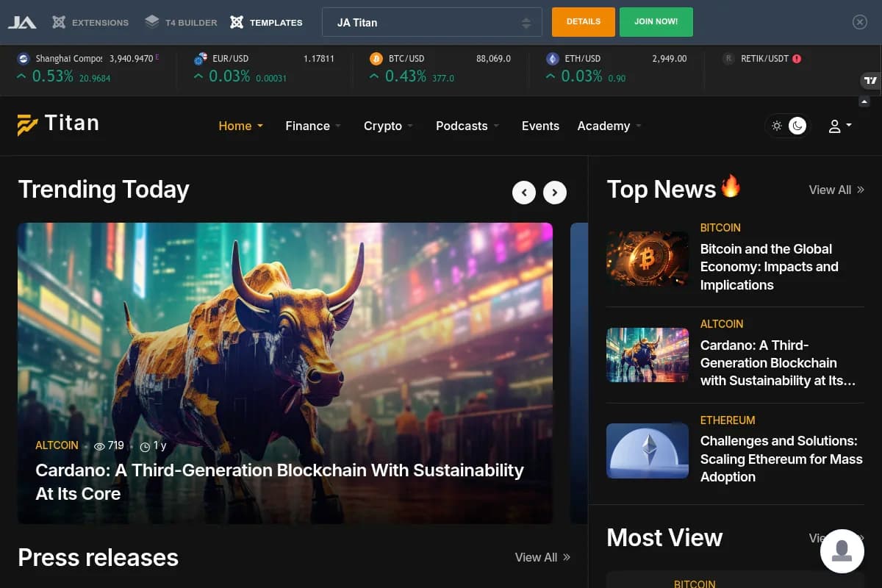Click the TradingView icon at the ticker's right edge
The image size is (882, 588).
click(x=870, y=81)
